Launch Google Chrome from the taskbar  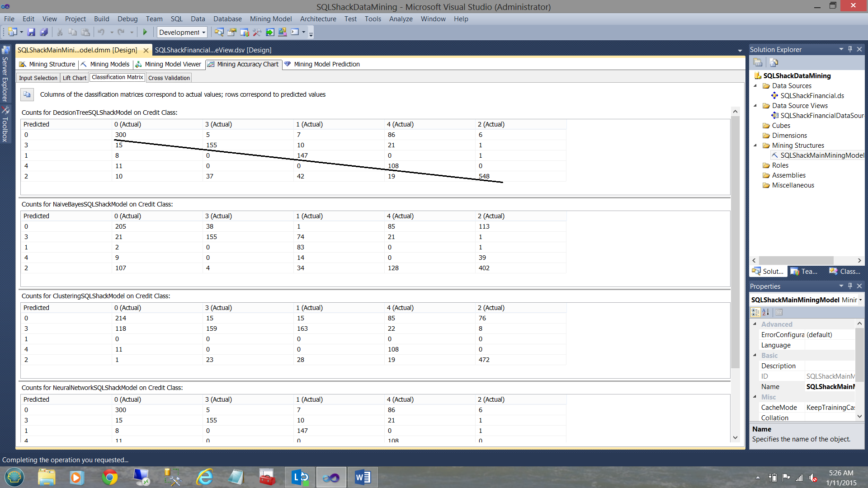tap(109, 477)
